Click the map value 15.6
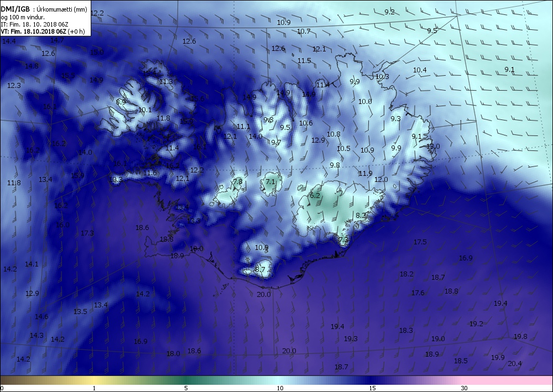This screenshot has width=553, height=392. pos(197,99)
